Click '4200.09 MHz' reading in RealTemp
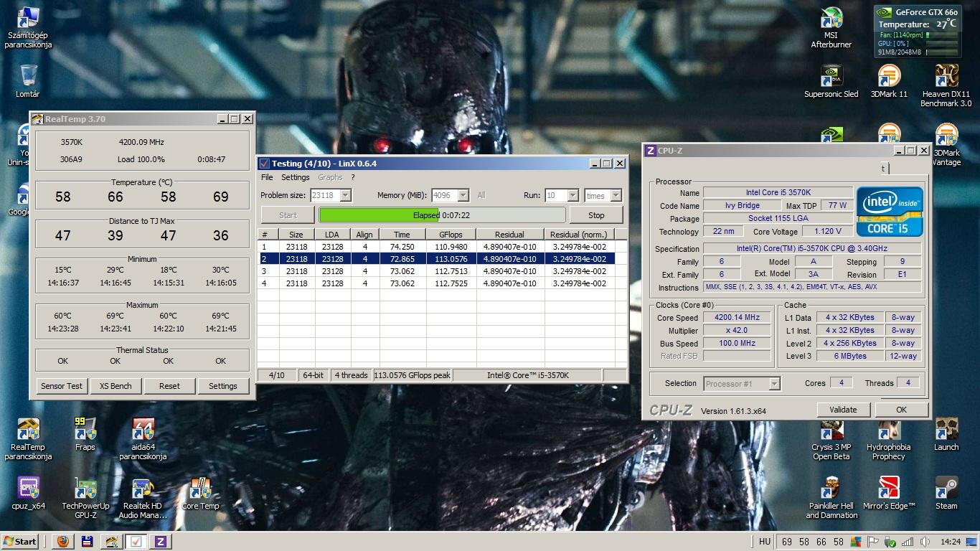The width and height of the screenshot is (980, 551). point(141,142)
